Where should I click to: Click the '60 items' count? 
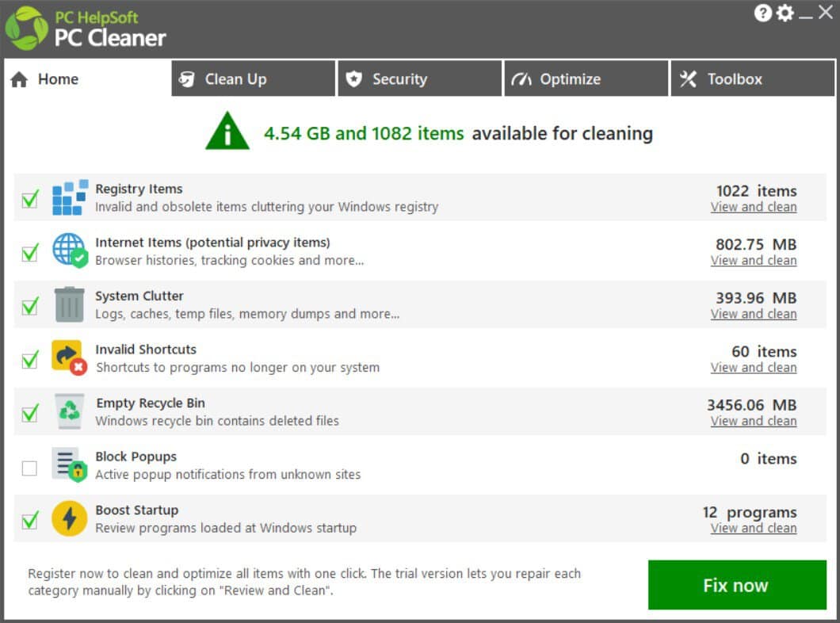point(764,352)
